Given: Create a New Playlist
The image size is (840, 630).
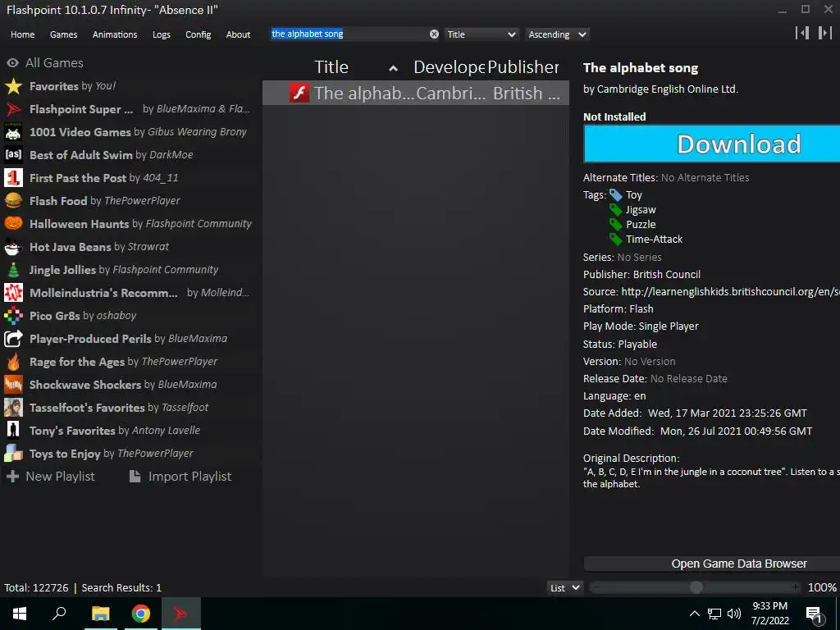Looking at the screenshot, I should click(50, 477).
